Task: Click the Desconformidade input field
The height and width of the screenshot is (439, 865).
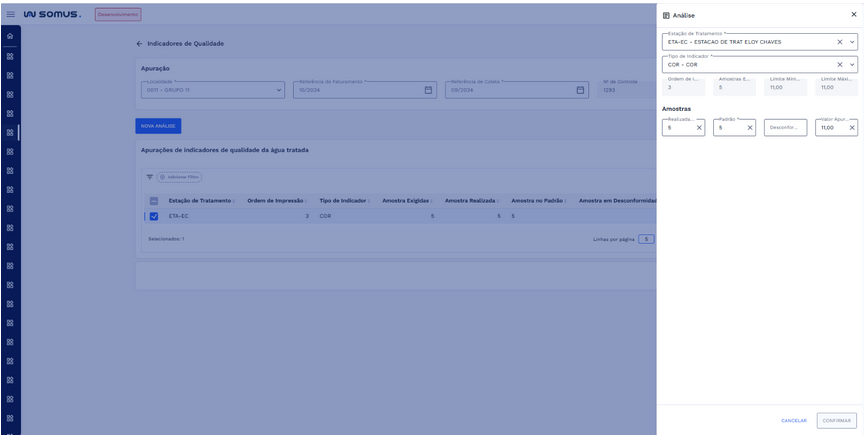Action: [x=784, y=128]
